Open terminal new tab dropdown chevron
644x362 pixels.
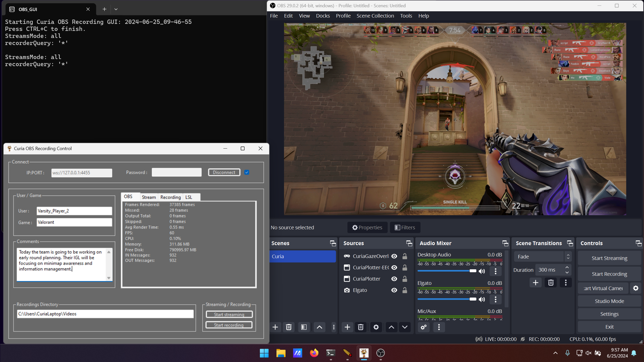click(x=116, y=9)
